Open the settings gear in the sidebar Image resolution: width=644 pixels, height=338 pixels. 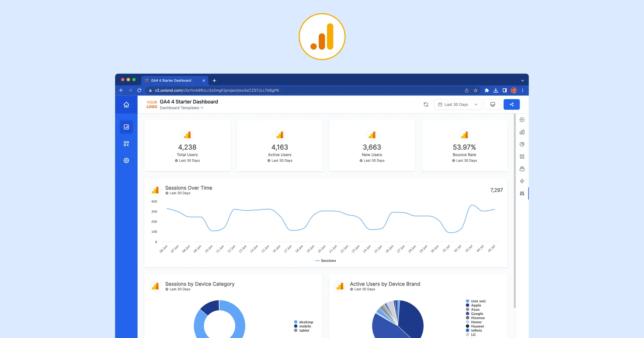(126, 160)
